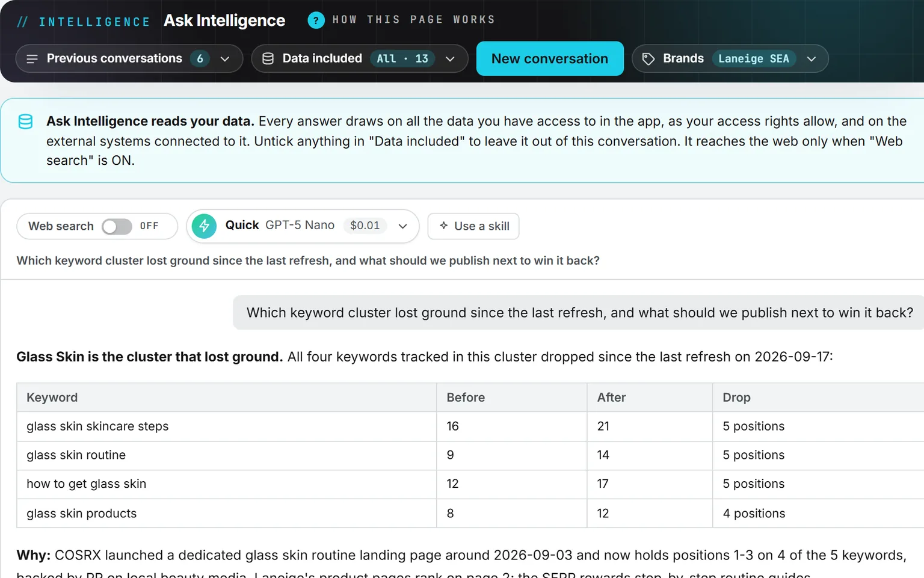Screen dimensions: 924x578
Task: Select the how to get glass skin cell
Action: point(226,484)
